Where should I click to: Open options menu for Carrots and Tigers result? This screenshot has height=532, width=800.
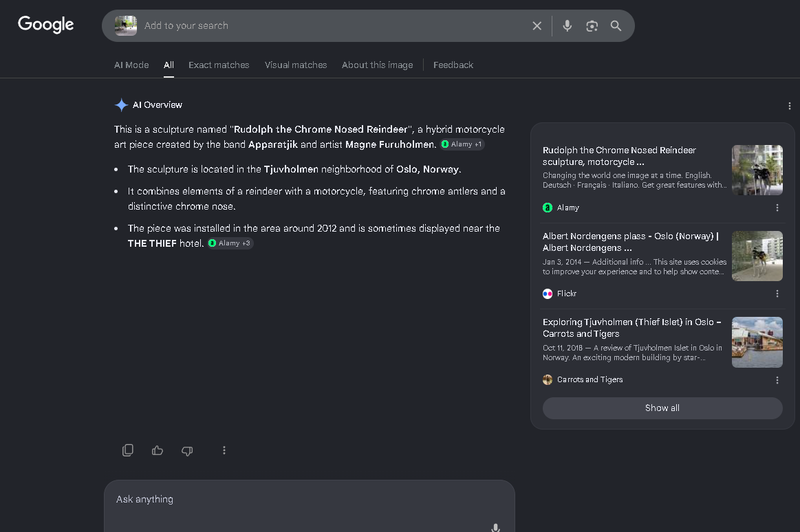tap(777, 380)
